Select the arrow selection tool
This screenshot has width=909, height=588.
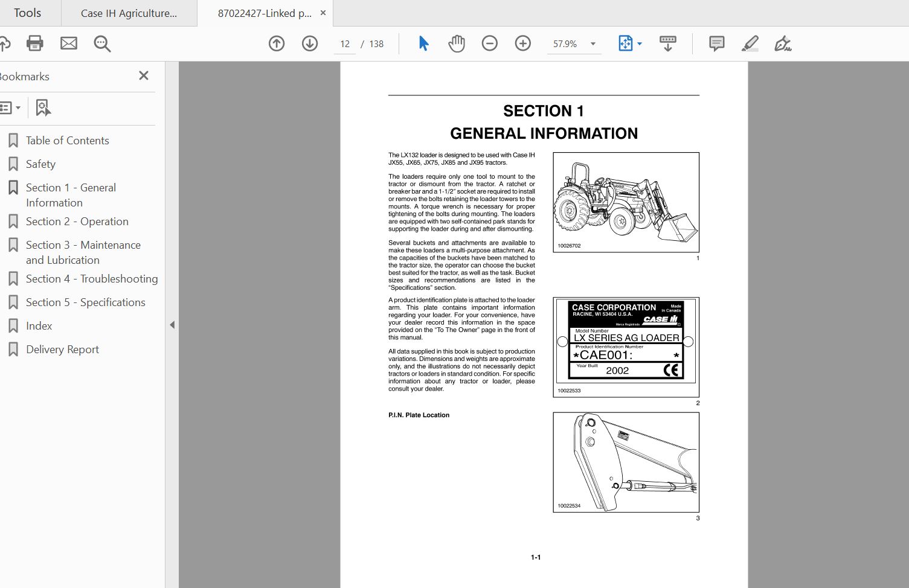click(x=423, y=43)
